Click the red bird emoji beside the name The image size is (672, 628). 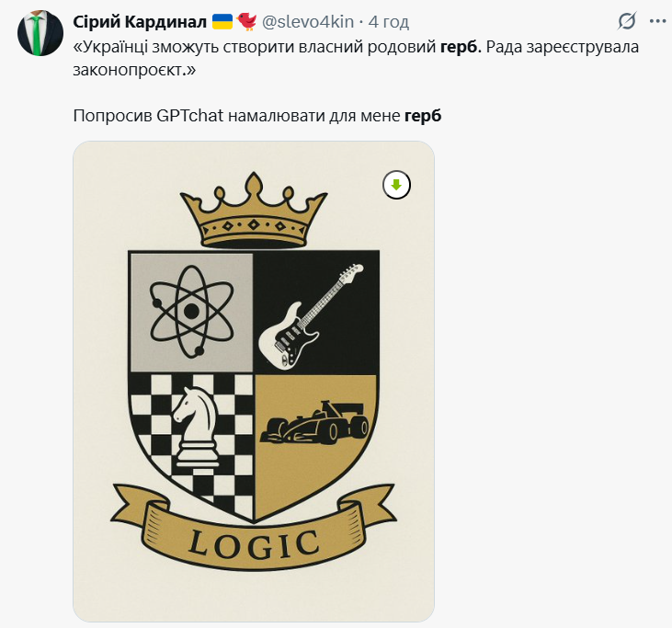click(x=247, y=21)
